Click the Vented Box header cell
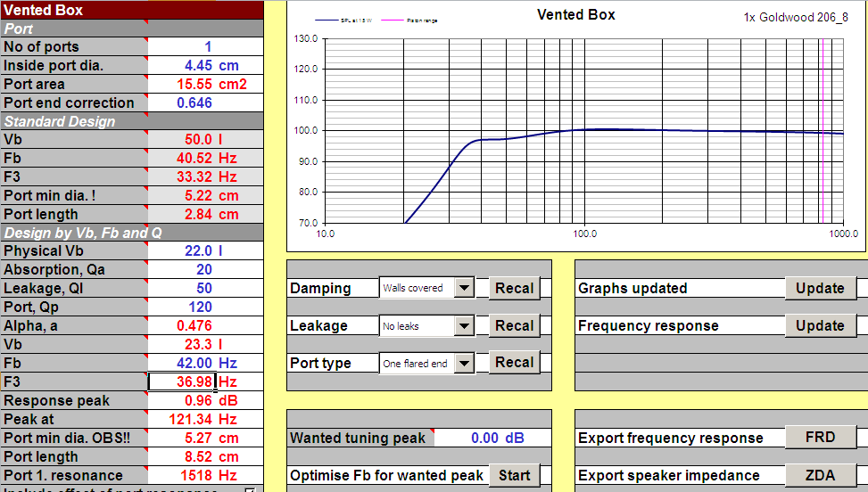The image size is (868, 492). click(132, 10)
